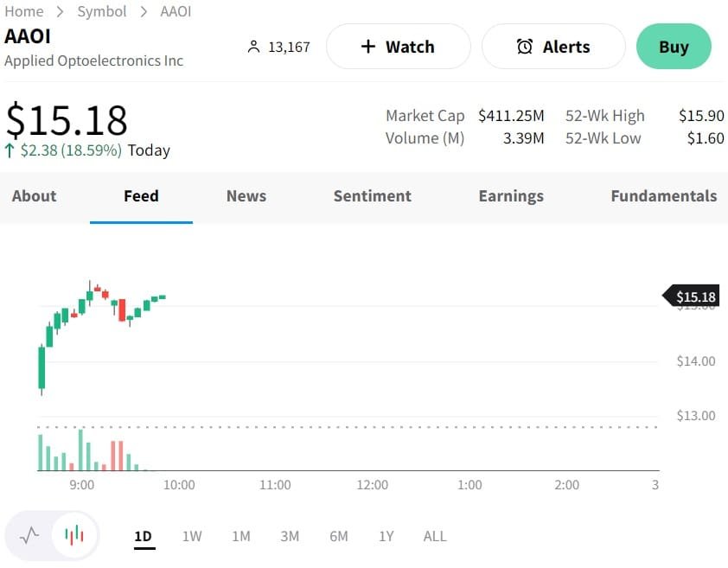View the Earnings tab
The image size is (728, 568).
[511, 196]
